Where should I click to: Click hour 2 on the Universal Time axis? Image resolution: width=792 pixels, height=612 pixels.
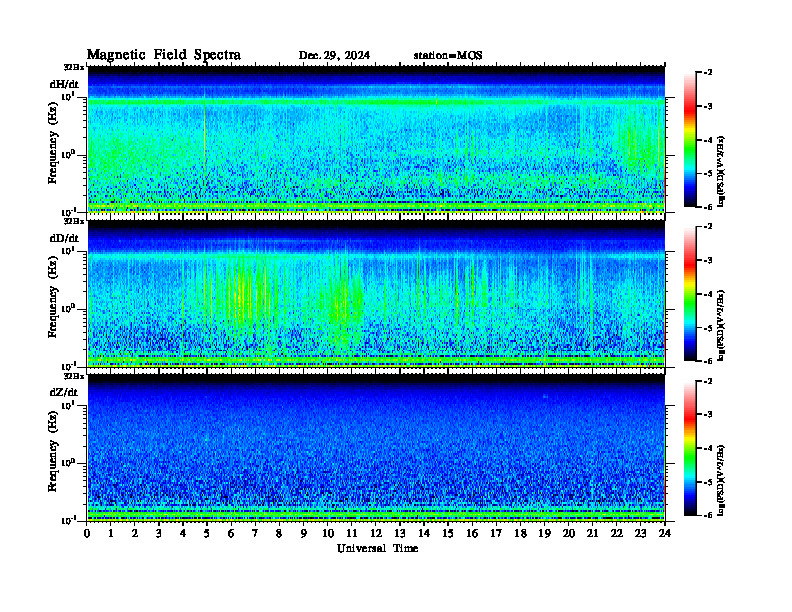(x=135, y=534)
